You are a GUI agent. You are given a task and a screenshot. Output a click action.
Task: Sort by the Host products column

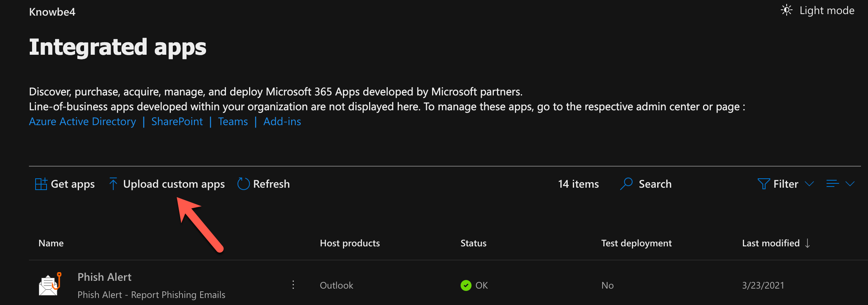click(x=350, y=243)
